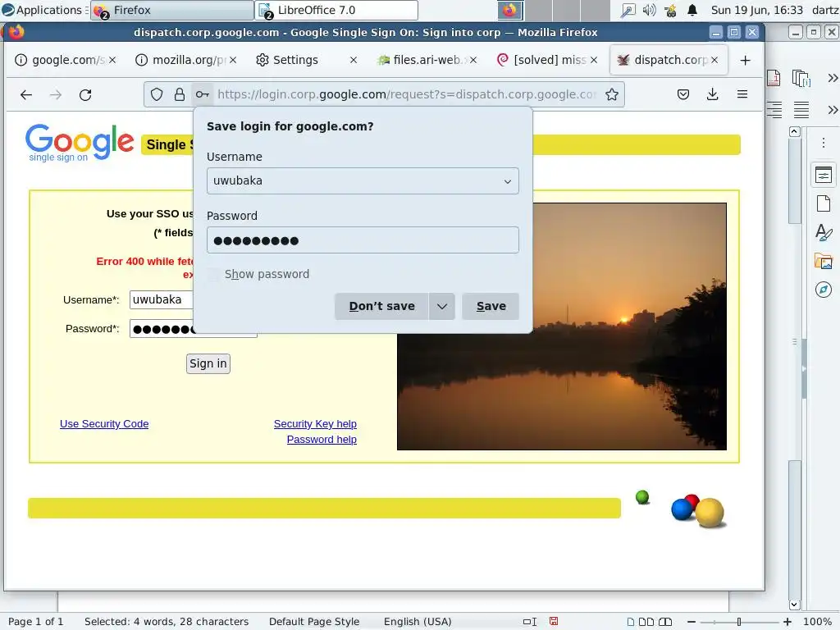Click LibreOffice align right icon
The image size is (840, 630).
tap(774, 110)
